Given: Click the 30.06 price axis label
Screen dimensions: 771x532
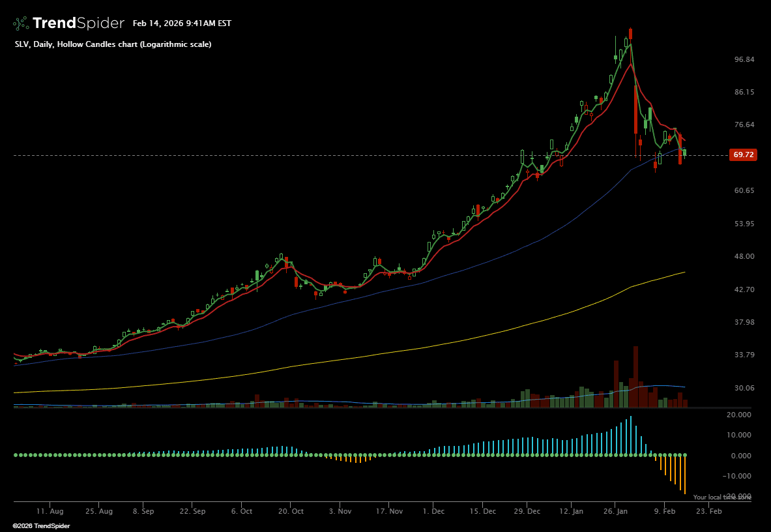Looking at the screenshot, I should (744, 388).
